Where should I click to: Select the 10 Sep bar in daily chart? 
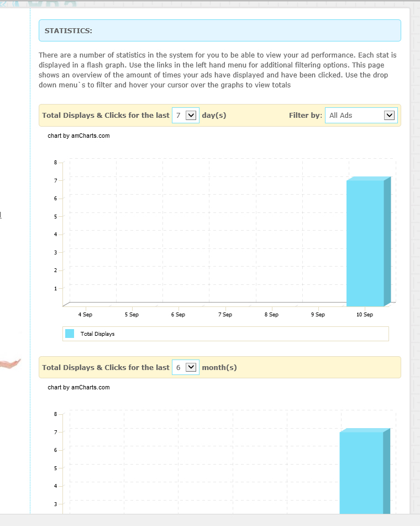(365, 242)
